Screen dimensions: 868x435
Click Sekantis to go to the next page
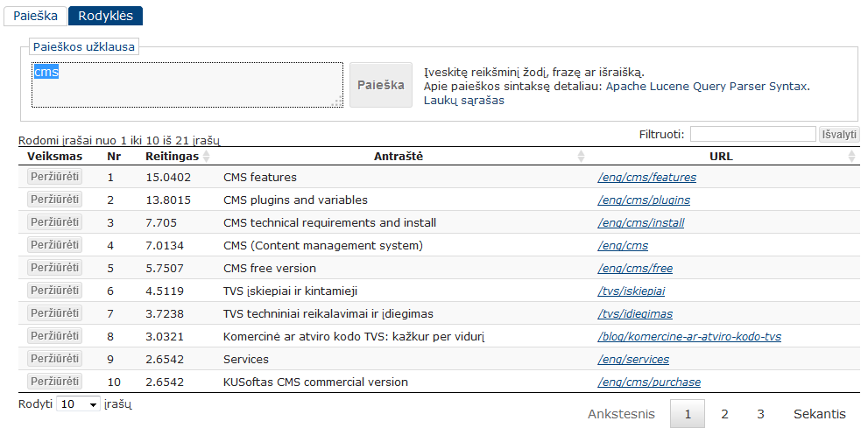coord(819,414)
